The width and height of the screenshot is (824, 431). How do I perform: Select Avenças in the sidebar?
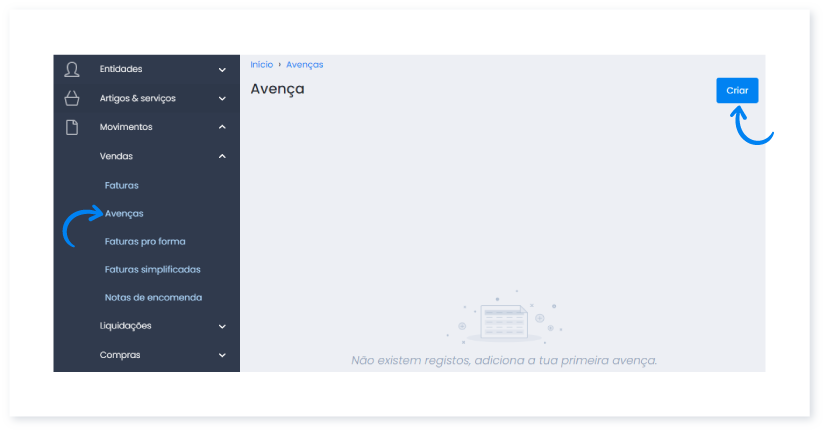pyautogui.click(x=124, y=213)
